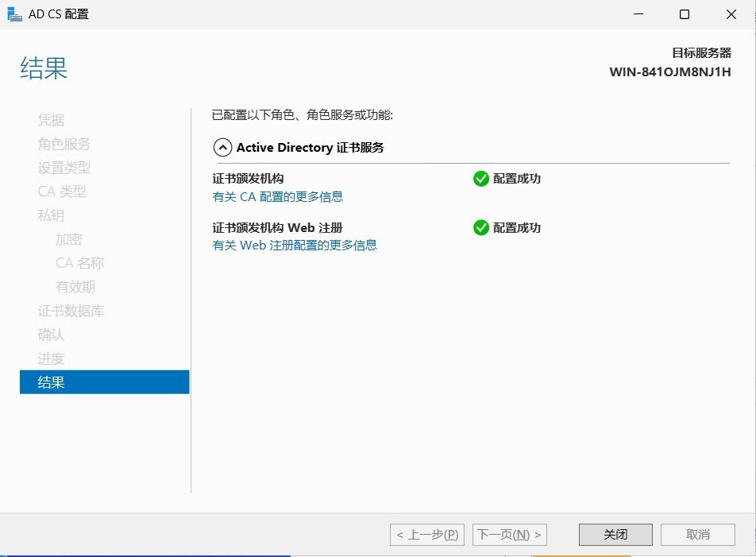756x557 pixels.
Task: Click the green check beside Web 注册
Action: click(480, 227)
